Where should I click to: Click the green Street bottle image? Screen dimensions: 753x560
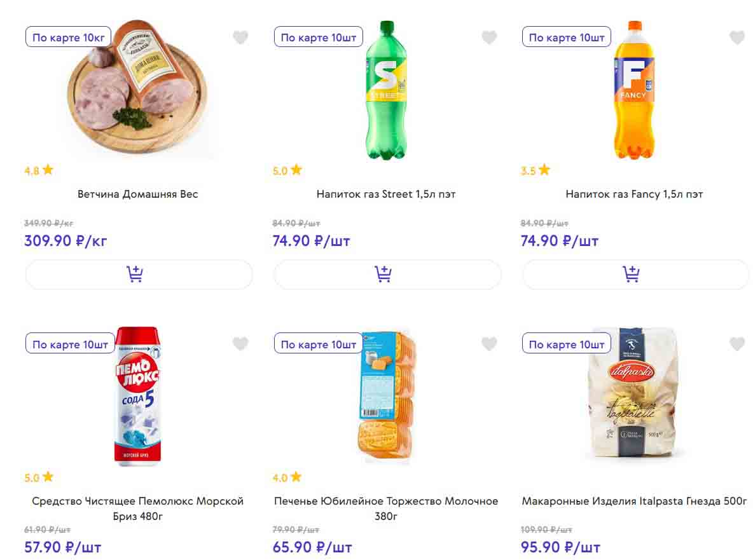click(x=385, y=90)
